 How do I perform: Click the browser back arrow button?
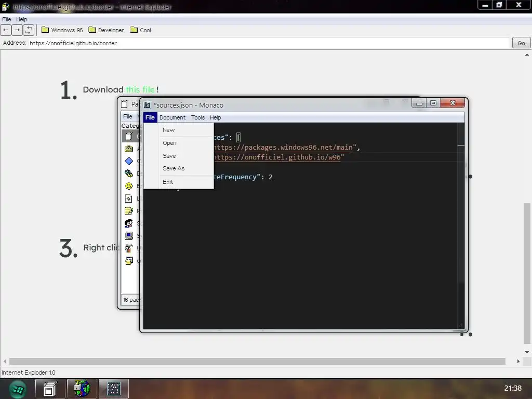[x=6, y=30]
